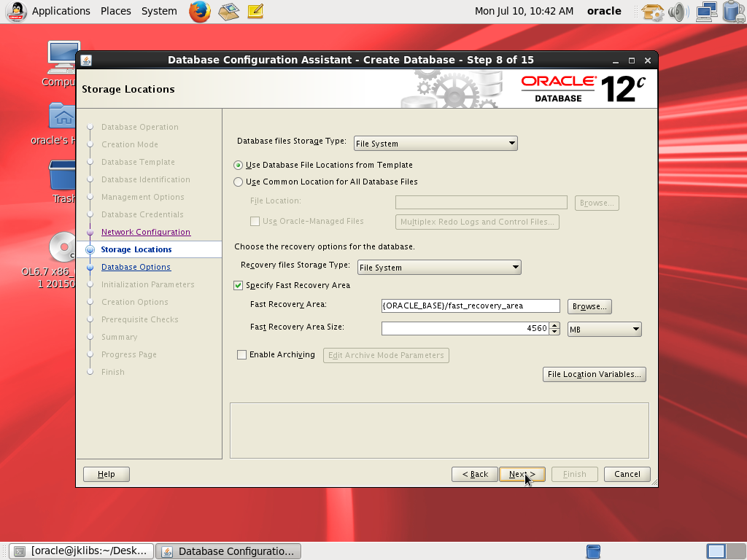
Task: Open Recovery files Storage Type dropdown
Action: click(x=439, y=268)
